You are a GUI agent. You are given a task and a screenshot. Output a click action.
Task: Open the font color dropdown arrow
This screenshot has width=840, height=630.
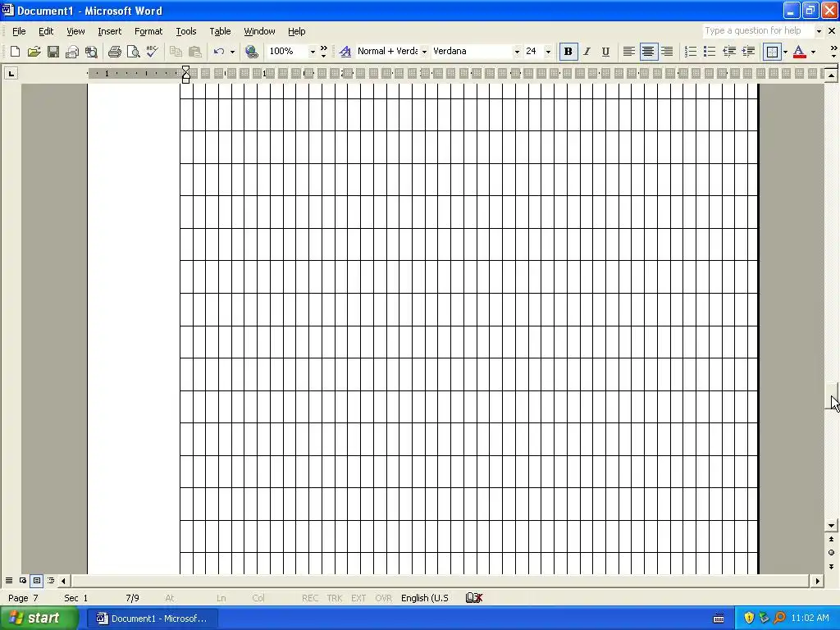pyautogui.click(x=813, y=52)
